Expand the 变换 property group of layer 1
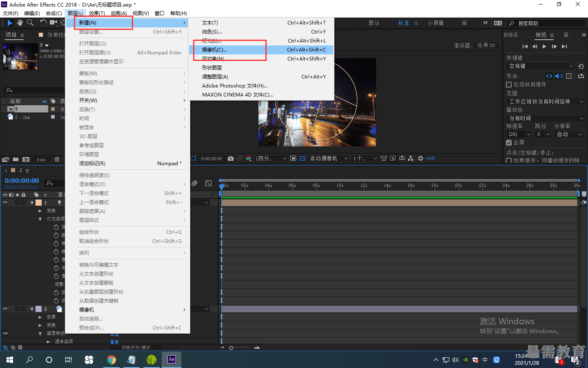 [40, 211]
